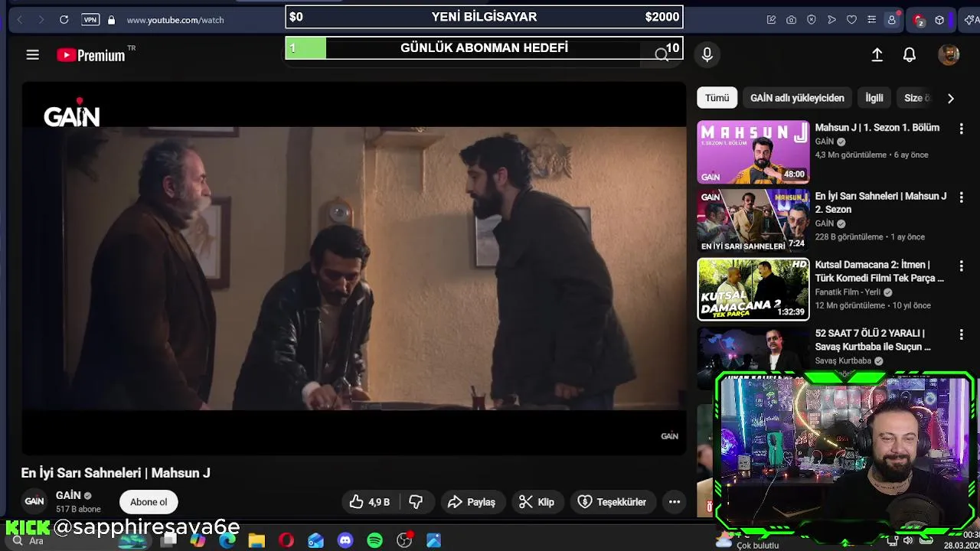Open GAİN channel avatar below video

pos(34,501)
